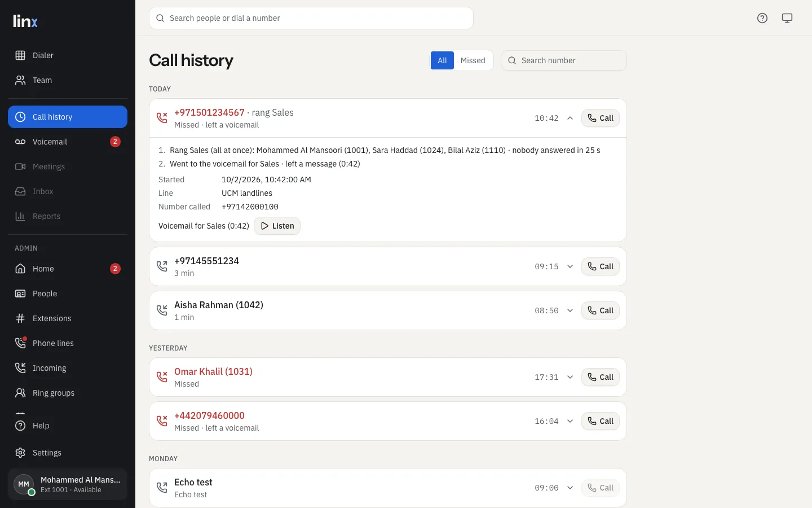Image resolution: width=812 pixels, height=508 pixels.
Task: Open the help circle icon in top bar
Action: (762, 18)
